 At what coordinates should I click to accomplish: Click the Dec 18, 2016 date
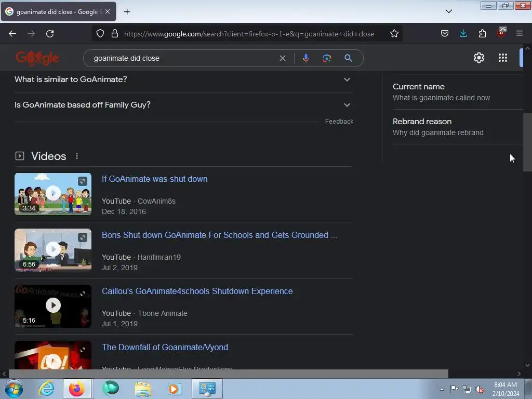coord(124,211)
